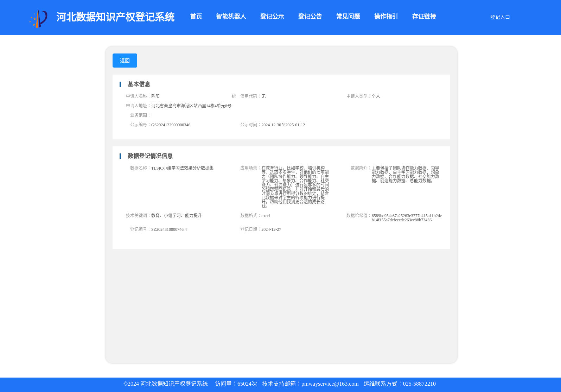Viewport: 561px width, 392px height.
Task: Go to 登记公示 page
Action: pos(272,17)
